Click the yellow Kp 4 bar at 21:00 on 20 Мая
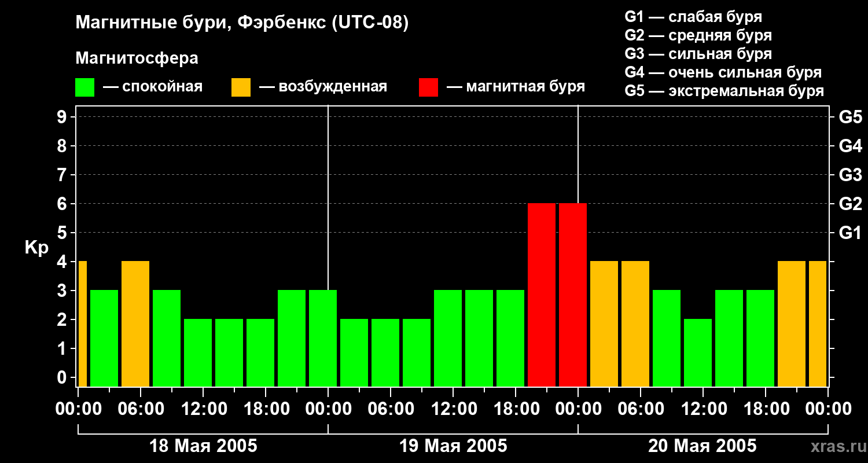 tap(792, 324)
